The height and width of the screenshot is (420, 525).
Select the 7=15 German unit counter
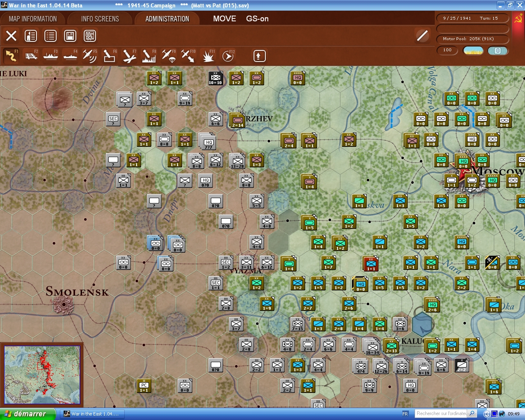click(x=298, y=324)
